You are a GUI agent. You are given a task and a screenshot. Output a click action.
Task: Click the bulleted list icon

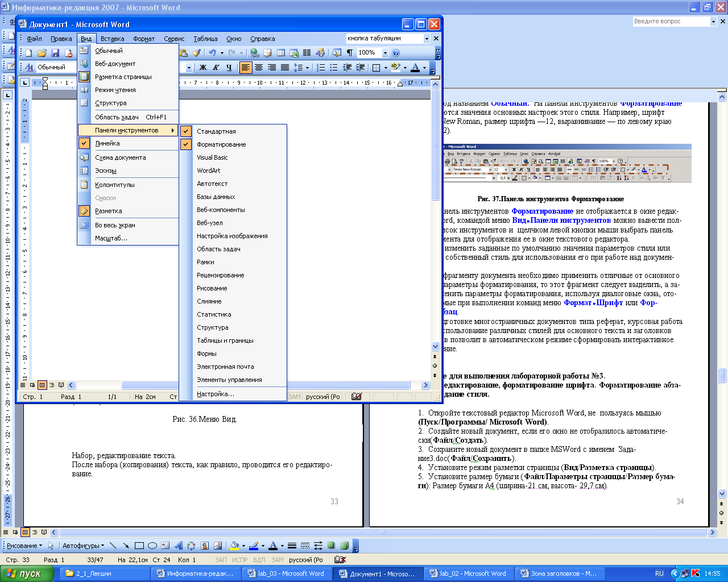tap(334, 68)
